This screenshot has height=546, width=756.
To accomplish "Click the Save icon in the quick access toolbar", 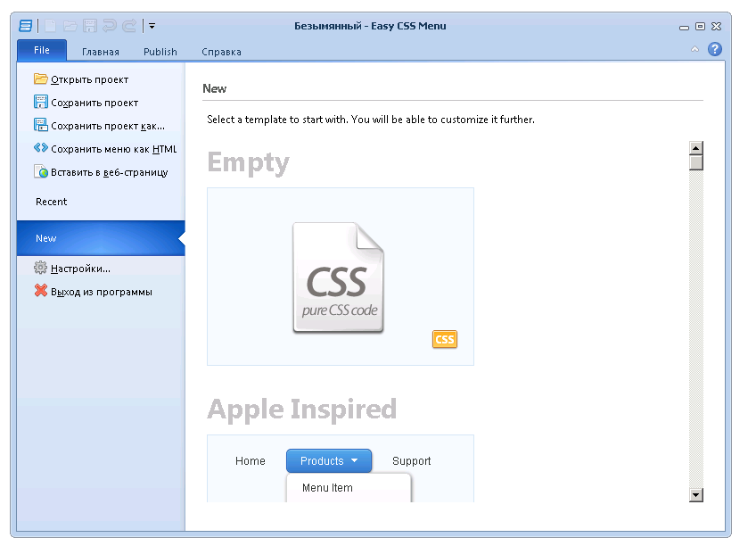I will coord(91,26).
